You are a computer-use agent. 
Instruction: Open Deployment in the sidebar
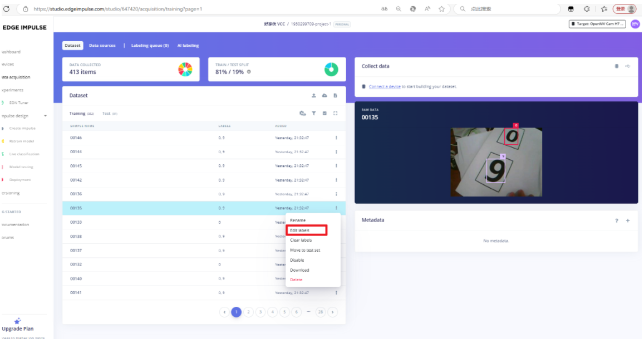[x=19, y=179]
